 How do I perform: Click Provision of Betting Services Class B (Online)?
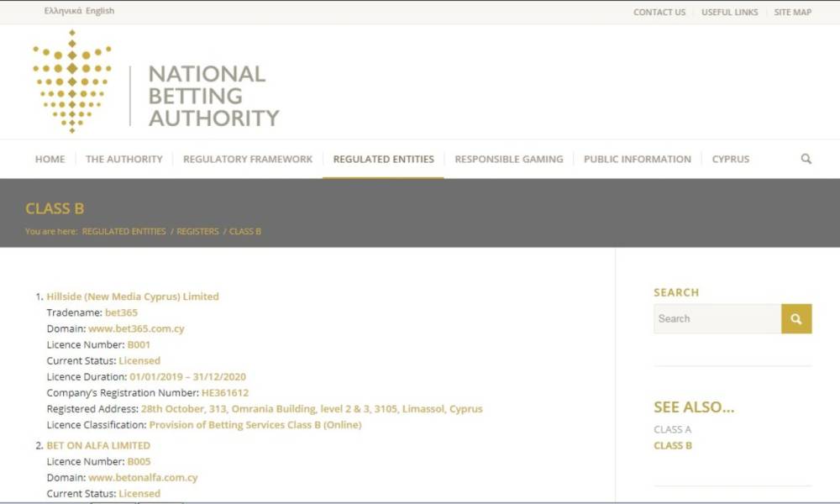(x=255, y=425)
